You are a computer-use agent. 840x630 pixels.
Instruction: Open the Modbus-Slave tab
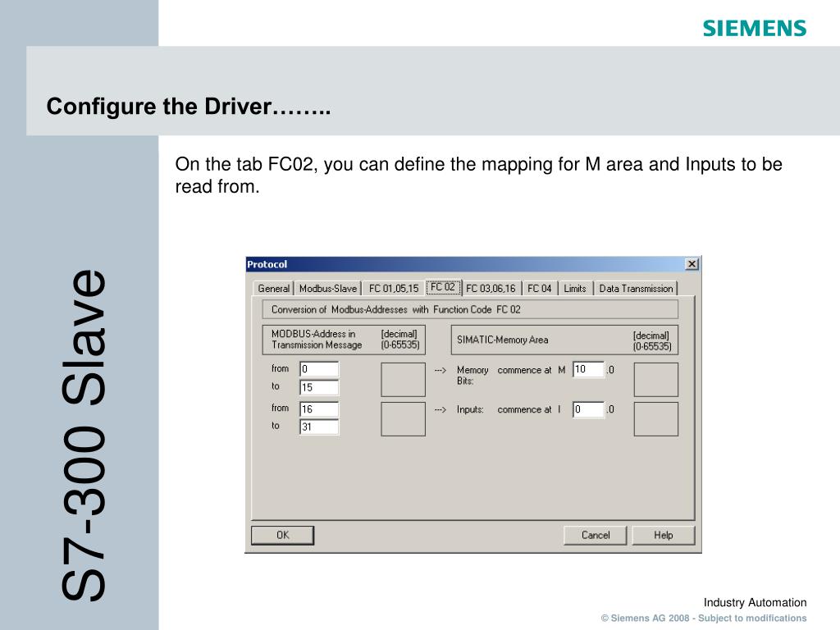click(x=328, y=288)
